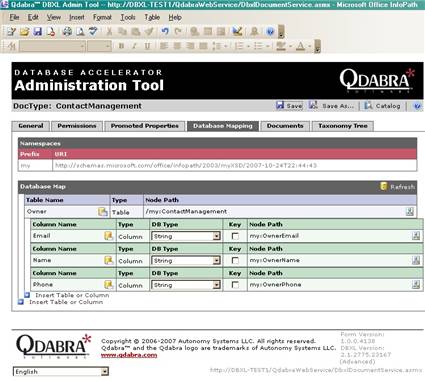Toggle the Key checkbox for Phone column
The height and width of the screenshot is (382, 425).
click(x=235, y=285)
